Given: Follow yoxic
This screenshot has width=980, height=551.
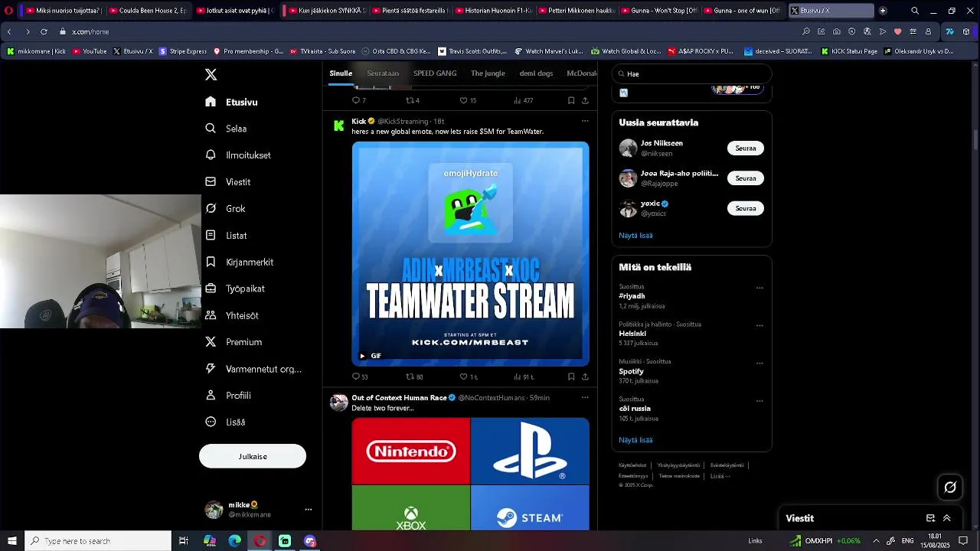Looking at the screenshot, I should point(745,208).
